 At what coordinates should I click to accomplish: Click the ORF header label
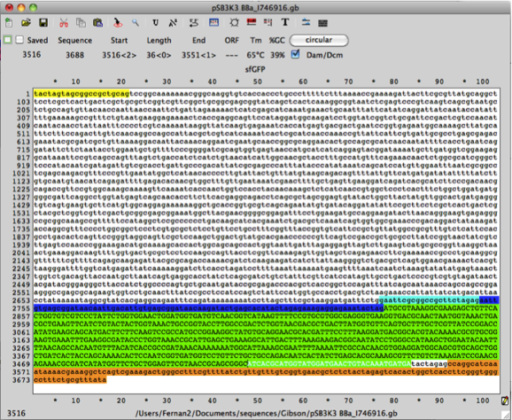click(x=232, y=41)
